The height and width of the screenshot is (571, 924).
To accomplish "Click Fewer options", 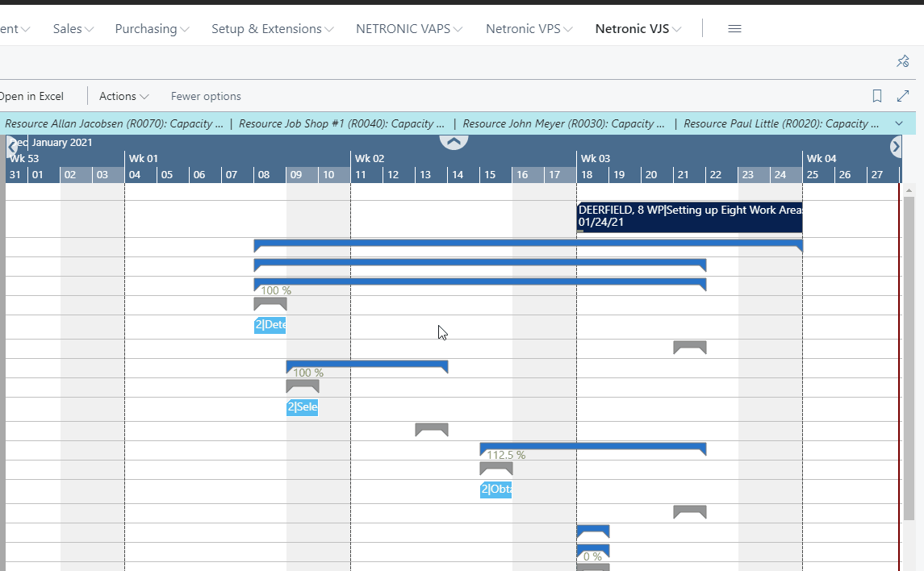I will (206, 96).
